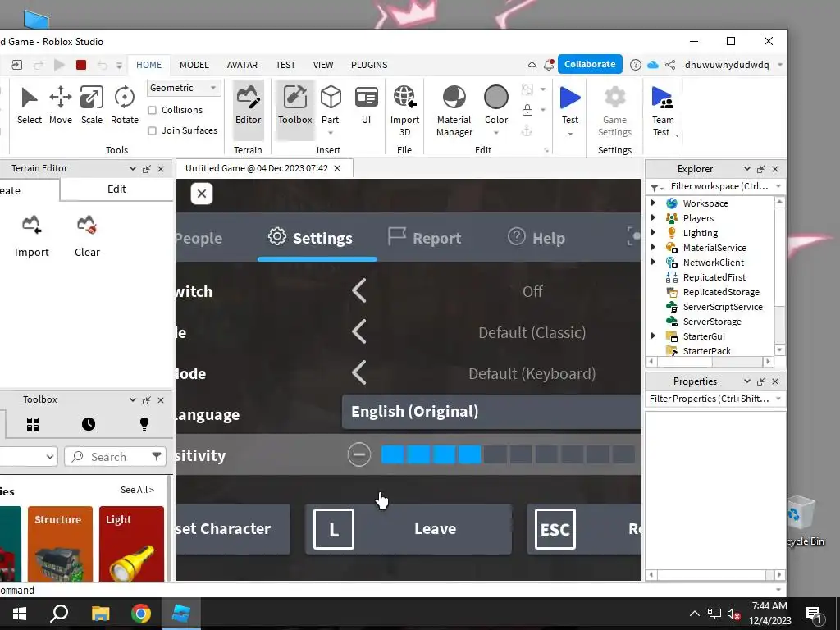Screen dimensions: 840x630
Task: Decrease sensitivity with minus button
Action: click(x=359, y=454)
